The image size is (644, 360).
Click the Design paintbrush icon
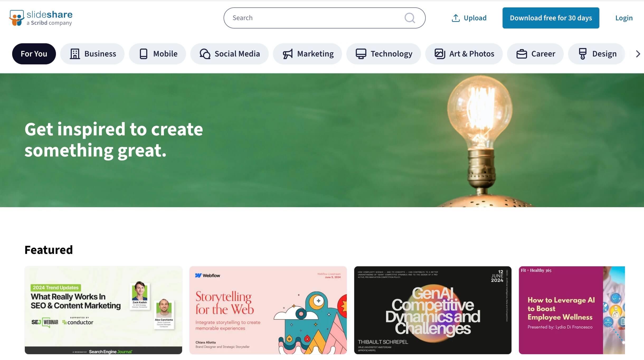(x=583, y=54)
